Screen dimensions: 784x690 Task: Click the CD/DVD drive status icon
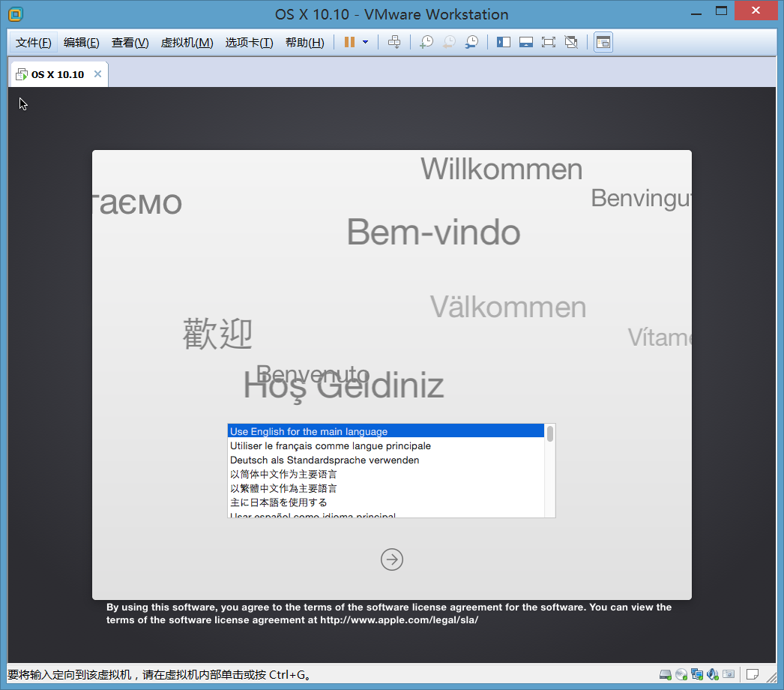(x=681, y=674)
